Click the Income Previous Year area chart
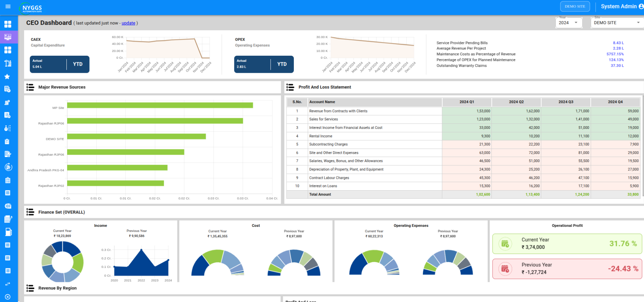Image resolution: width=644 pixels, height=302 pixels. [x=141, y=263]
